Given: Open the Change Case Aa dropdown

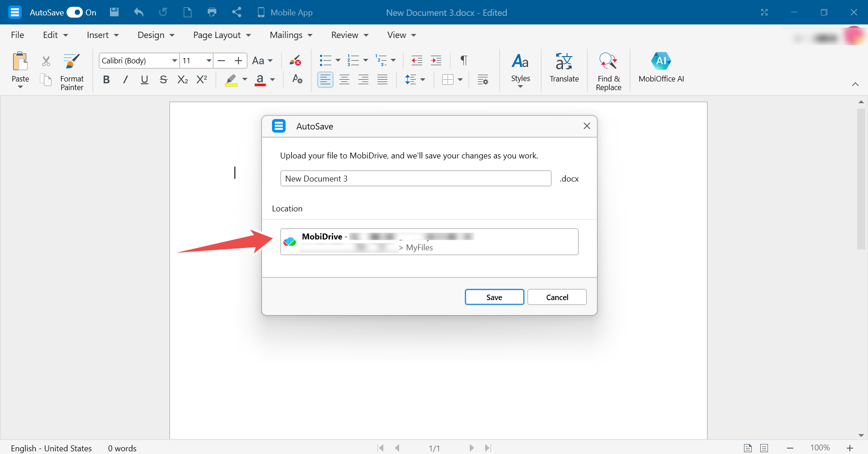Looking at the screenshot, I should pyautogui.click(x=262, y=61).
